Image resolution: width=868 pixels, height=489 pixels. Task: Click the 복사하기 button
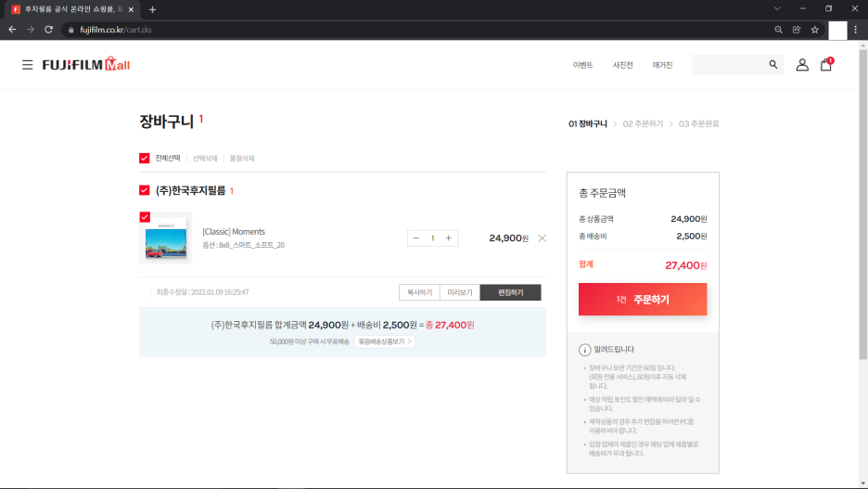tap(419, 292)
